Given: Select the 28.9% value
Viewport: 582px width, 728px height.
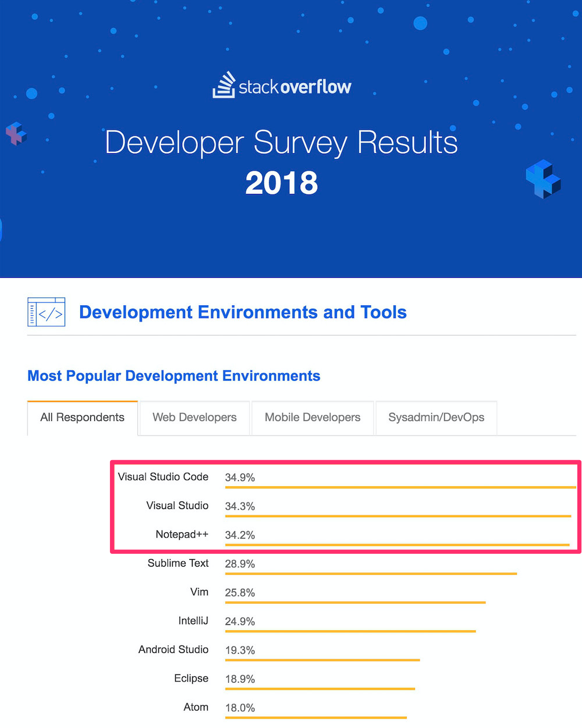Looking at the screenshot, I should (240, 564).
